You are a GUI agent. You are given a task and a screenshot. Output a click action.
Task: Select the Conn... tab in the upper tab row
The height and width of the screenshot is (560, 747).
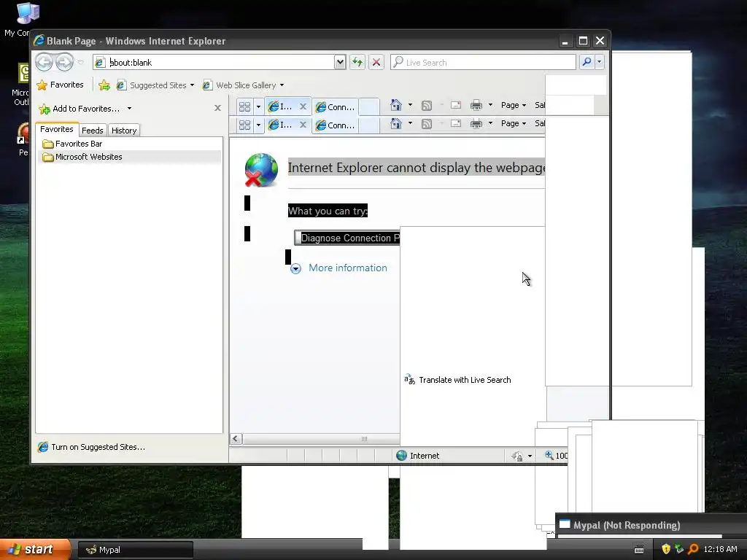pos(336,107)
